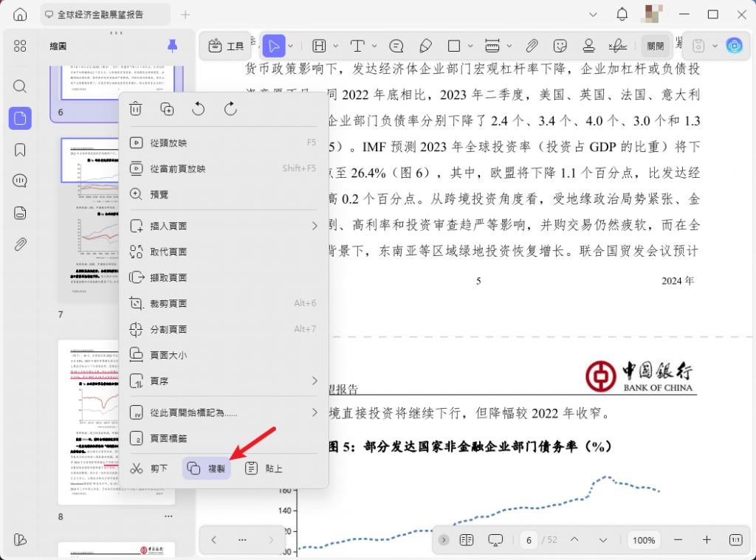The image size is (756, 560).
Task: Choose 從頭放映 from context menu
Action: [223, 142]
